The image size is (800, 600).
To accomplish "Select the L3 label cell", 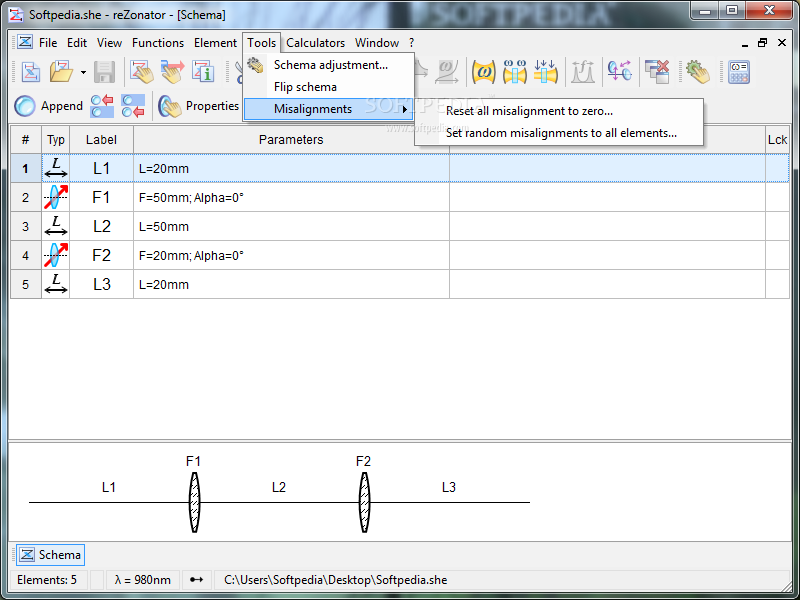I will [101, 284].
